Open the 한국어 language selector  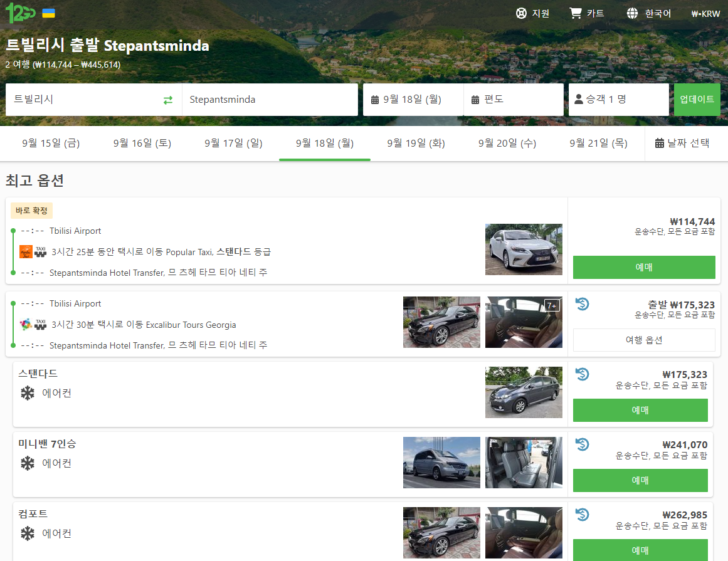pyautogui.click(x=648, y=13)
